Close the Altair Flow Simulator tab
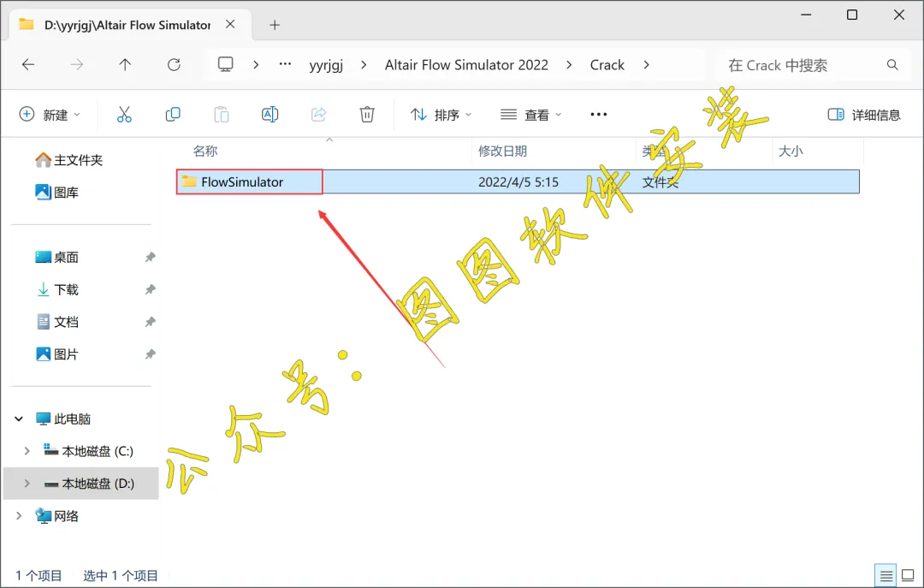Screen dimensions: 924x588 [230, 24]
